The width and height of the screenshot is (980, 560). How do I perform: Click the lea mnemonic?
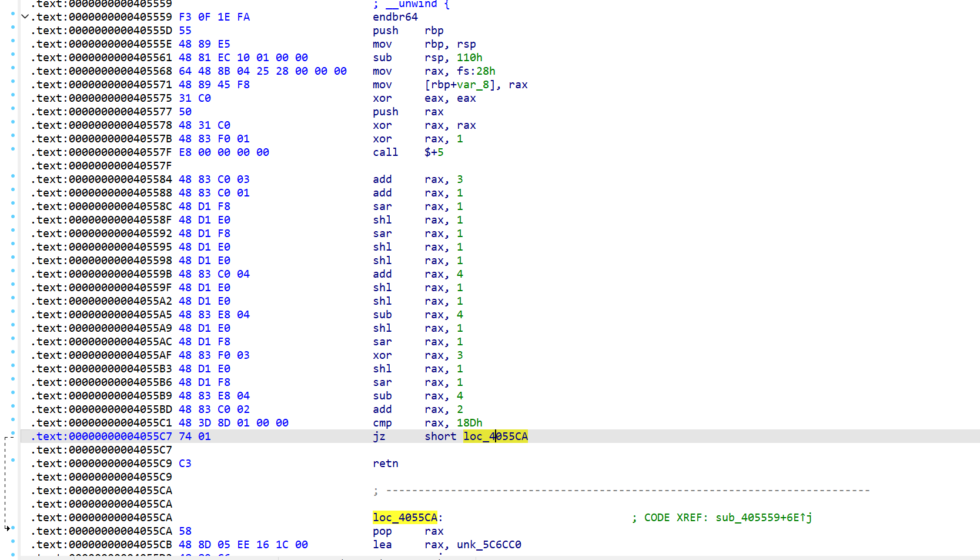pos(382,544)
